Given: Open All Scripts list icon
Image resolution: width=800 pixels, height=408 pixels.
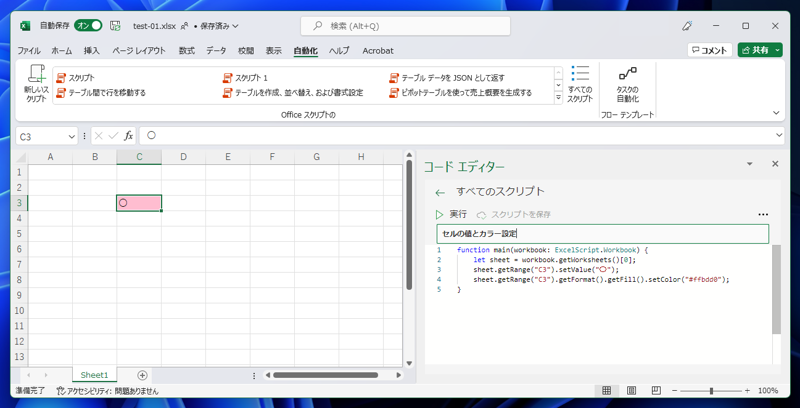Looking at the screenshot, I should [x=580, y=73].
